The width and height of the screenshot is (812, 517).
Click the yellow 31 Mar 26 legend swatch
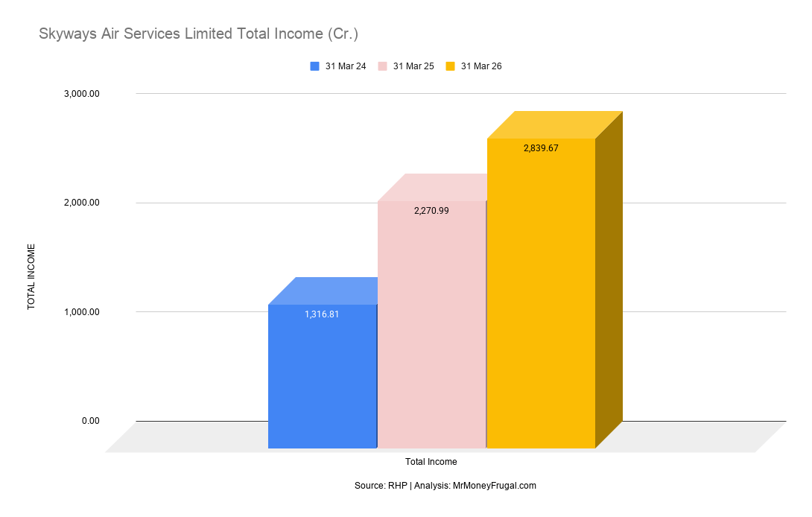pyautogui.click(x=450, y=66)
